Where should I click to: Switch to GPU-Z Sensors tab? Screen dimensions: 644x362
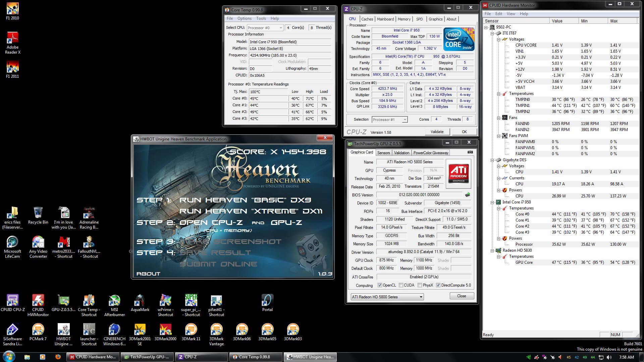click(x=383, y=153)
